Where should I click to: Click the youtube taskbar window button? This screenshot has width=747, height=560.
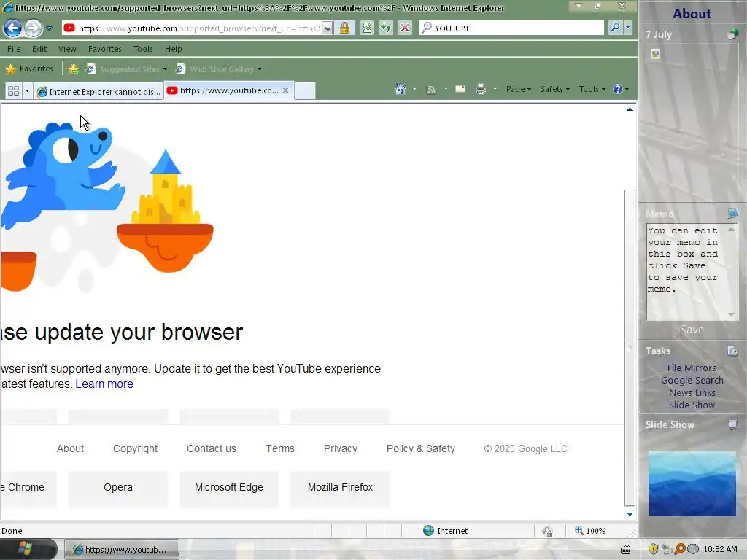tap(122, 550)
